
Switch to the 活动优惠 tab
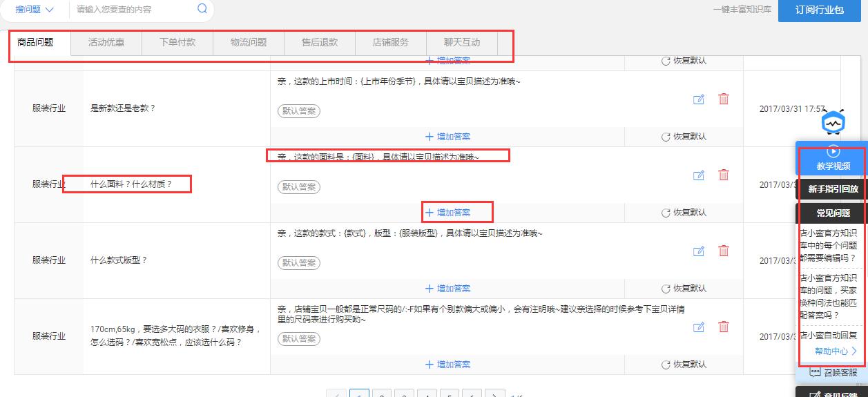106,43
